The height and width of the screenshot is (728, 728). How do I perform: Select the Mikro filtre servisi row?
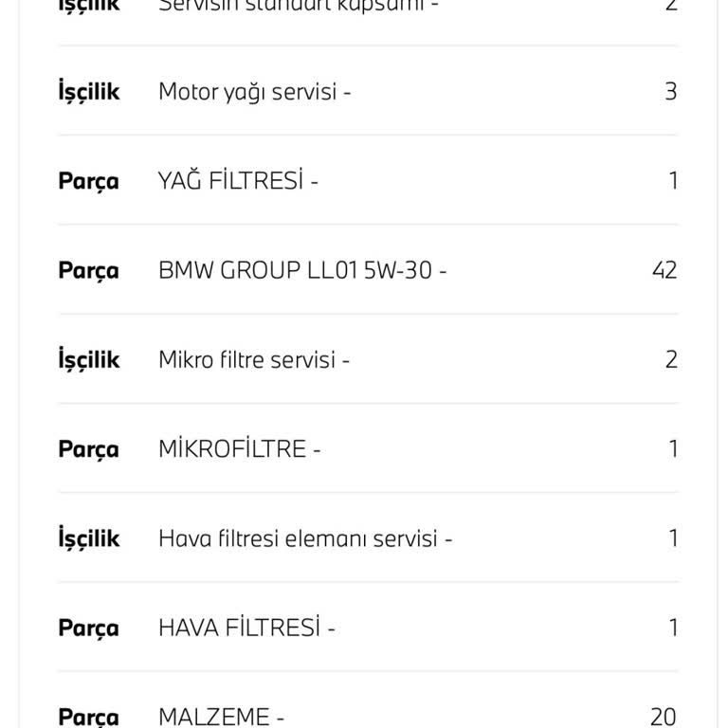[253, 360]
